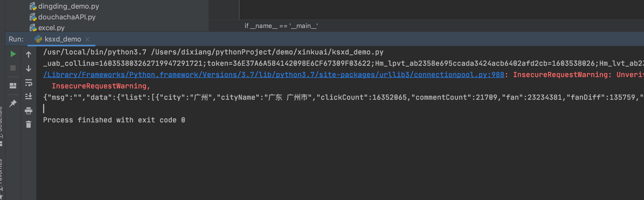The height and width of the screenshot is (200, 644).
Task: Click breadcrumb if __name__ == '__main__'
Action: point(281,26)
